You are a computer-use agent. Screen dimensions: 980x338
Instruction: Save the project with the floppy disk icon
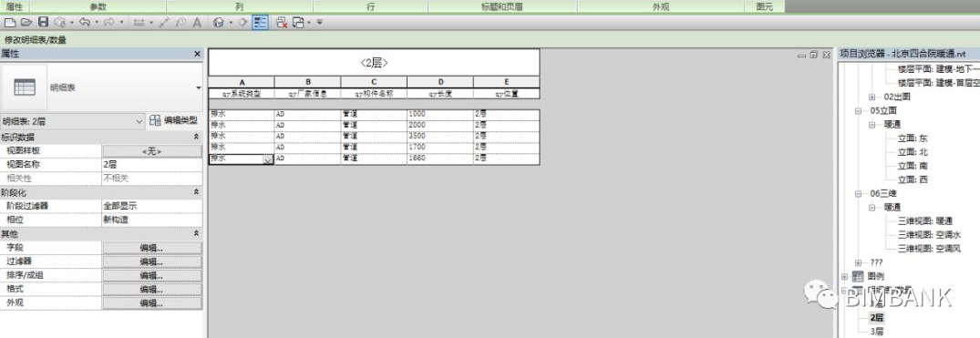pos(43,23)
